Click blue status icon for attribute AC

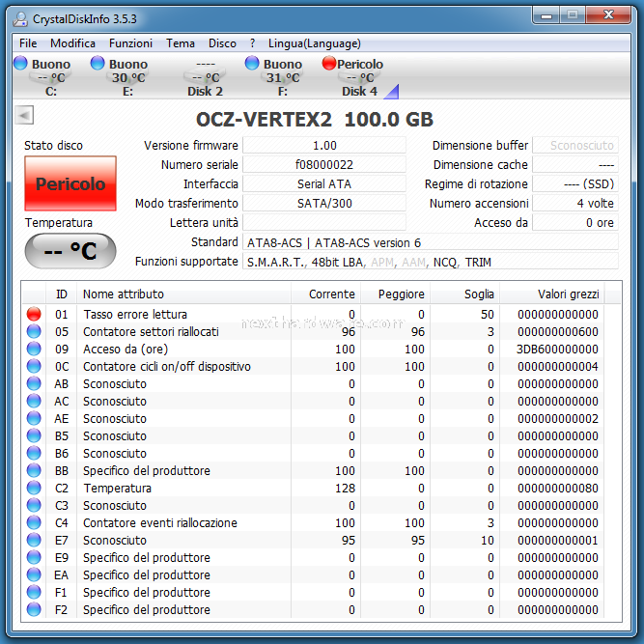point(34,401)
